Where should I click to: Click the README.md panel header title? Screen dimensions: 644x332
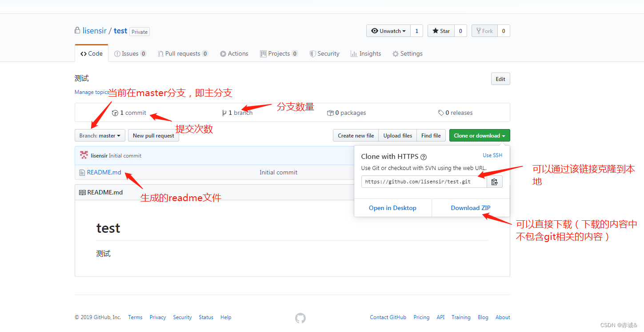point(105,192)
